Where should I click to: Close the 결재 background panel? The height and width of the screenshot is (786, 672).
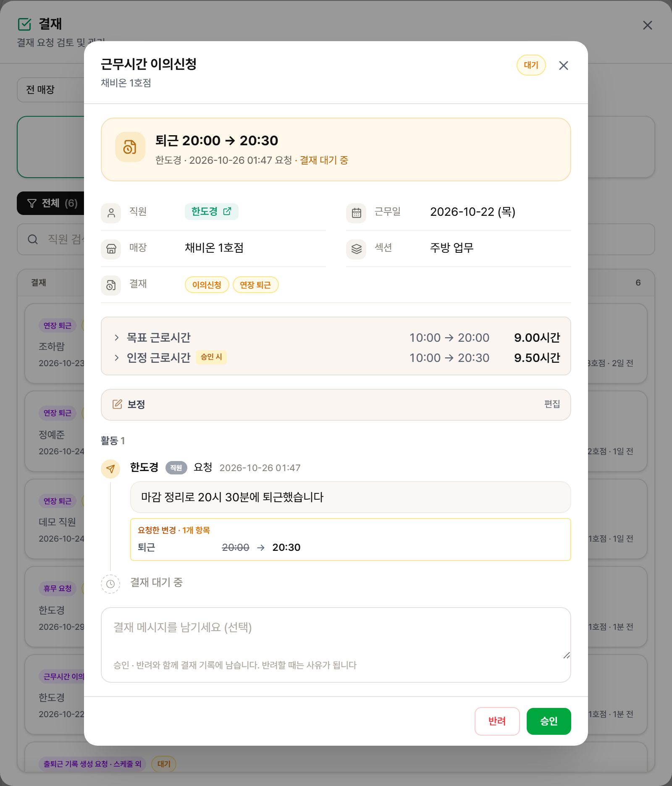click(648, 25)
